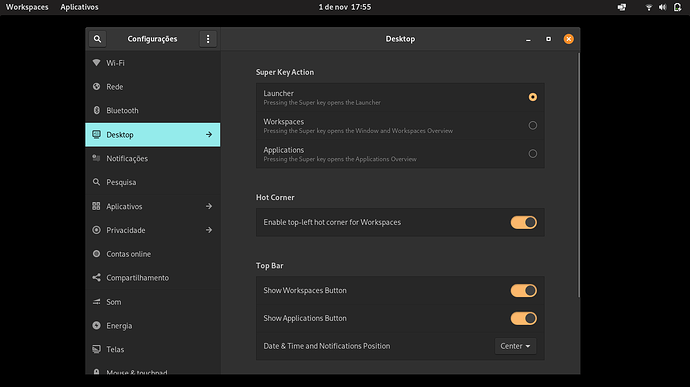This screenshot has height=387, width=690.
Task: Disable the top-left hot corner toggle
Action: (x=524, y=222)
